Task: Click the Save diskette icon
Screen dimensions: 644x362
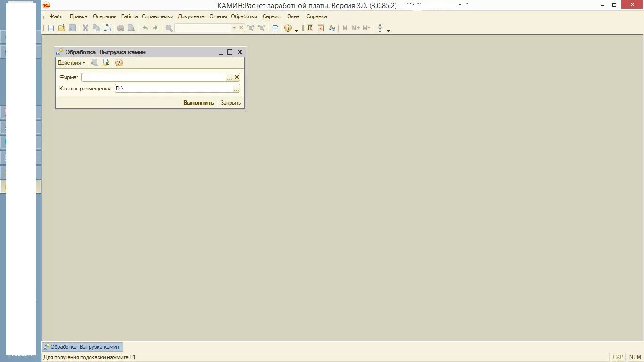Action: point(73,28)
